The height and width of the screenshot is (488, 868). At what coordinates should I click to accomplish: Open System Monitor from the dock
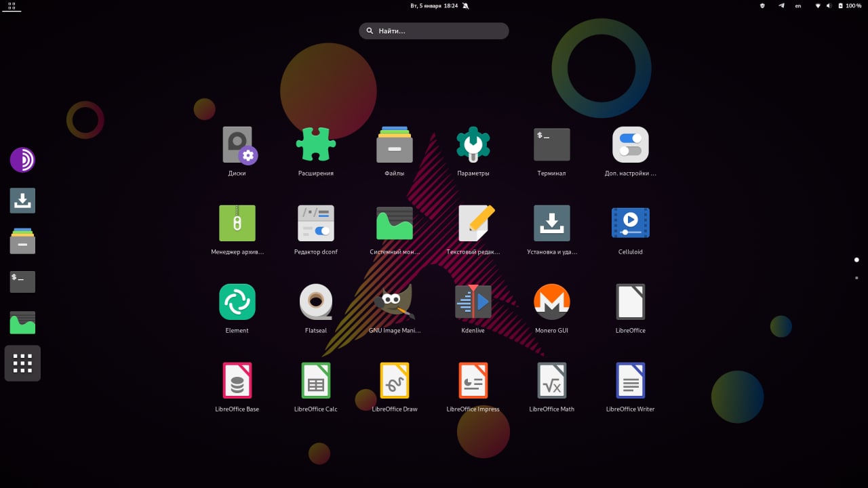[x=22, y=322]
